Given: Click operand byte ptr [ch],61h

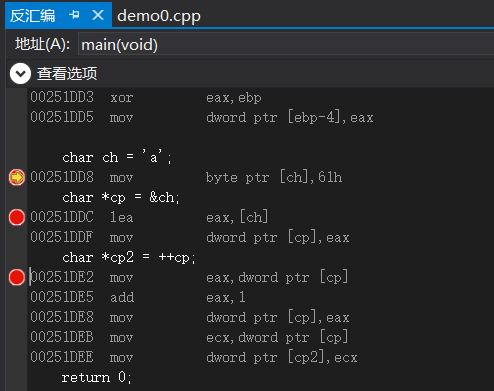Looking at the screenshot, I should click(274, 177).
